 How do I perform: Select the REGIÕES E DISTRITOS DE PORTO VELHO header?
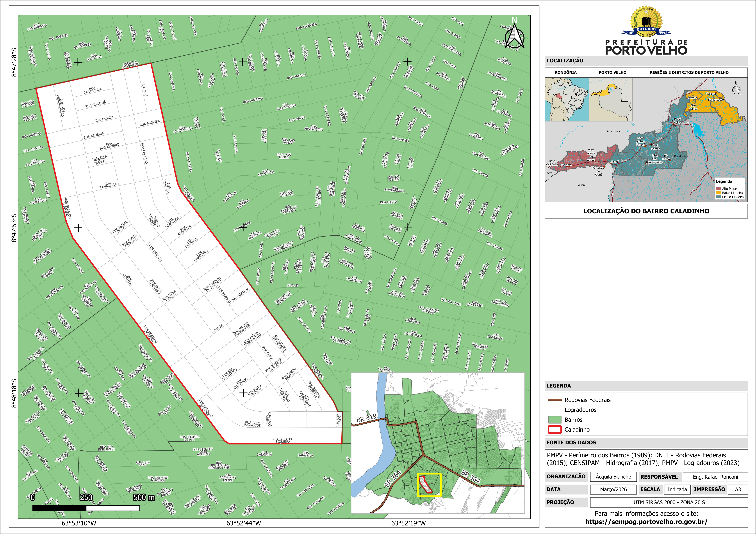(x=689, y=72)
